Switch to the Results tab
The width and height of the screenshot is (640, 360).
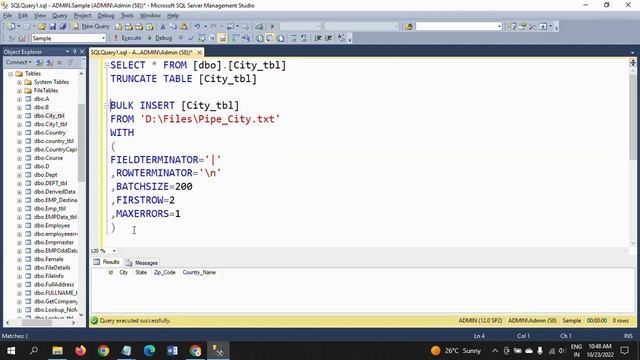pyautogui.click(x=107, y=262)
